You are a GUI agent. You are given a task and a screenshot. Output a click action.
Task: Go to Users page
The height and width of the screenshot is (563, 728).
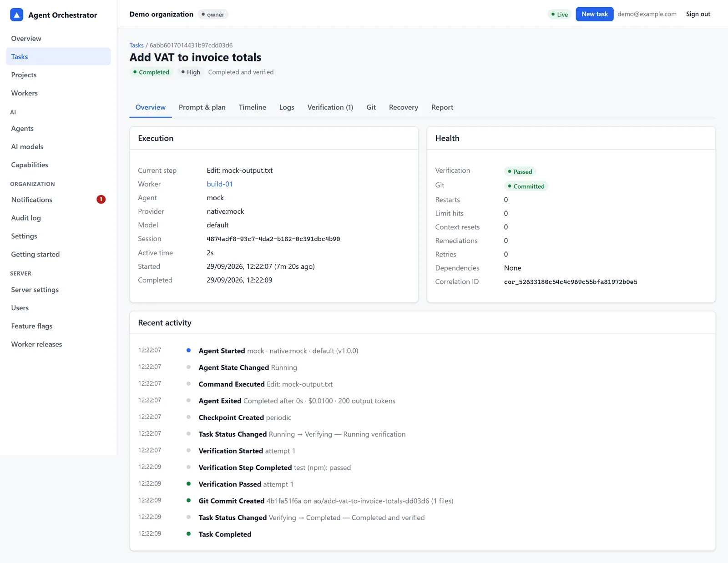click(x=58, y=308)
